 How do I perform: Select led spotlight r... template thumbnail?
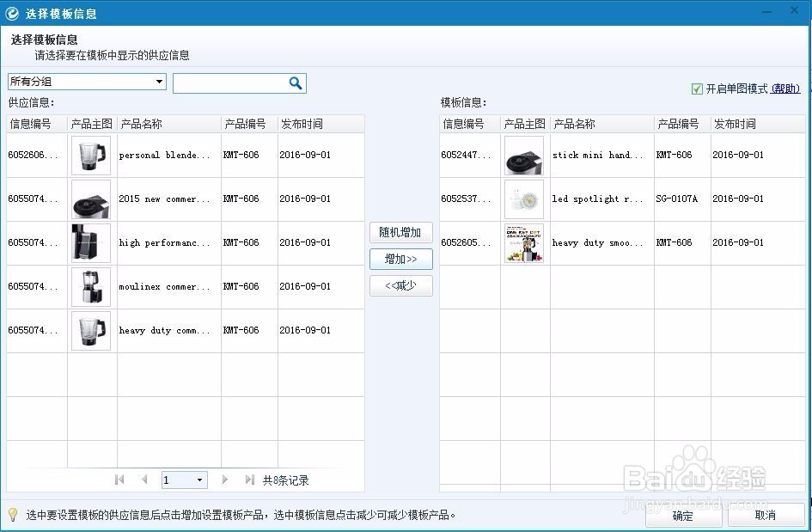(524, 199)
